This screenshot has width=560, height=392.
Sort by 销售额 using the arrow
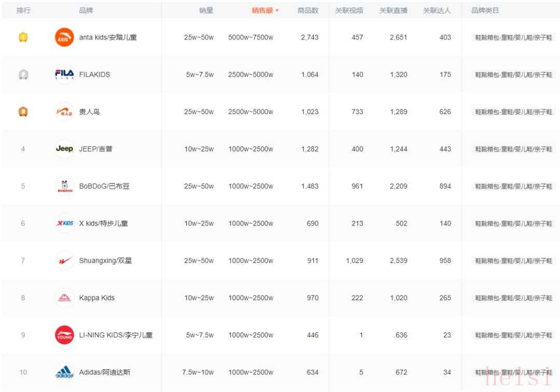(277, 11)
